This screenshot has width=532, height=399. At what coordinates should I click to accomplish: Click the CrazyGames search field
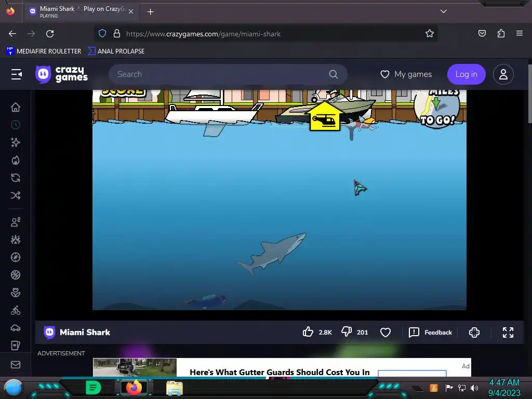click(228, 74)
